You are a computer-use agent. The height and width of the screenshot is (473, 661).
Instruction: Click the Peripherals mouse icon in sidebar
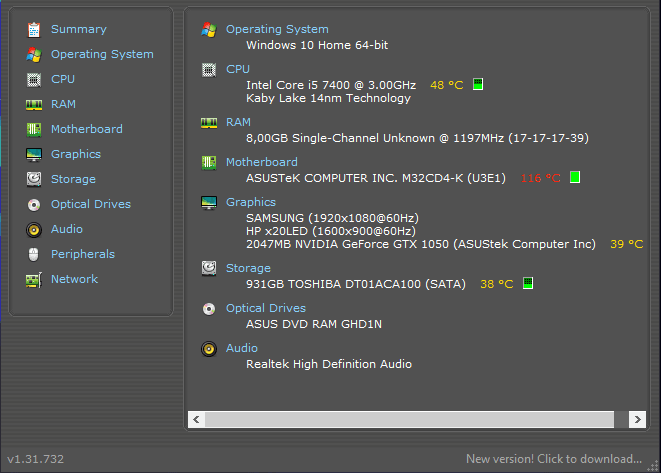(34, 255)
